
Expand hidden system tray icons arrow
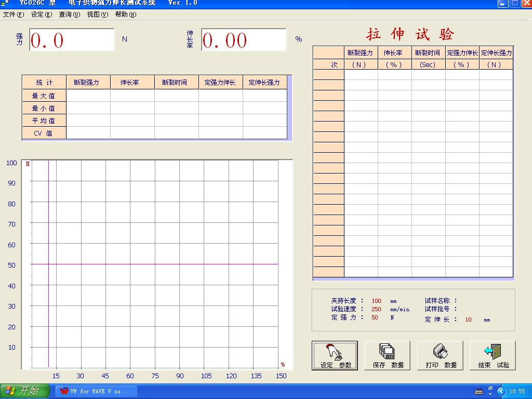pyautogui.click(x=501, y=391)
